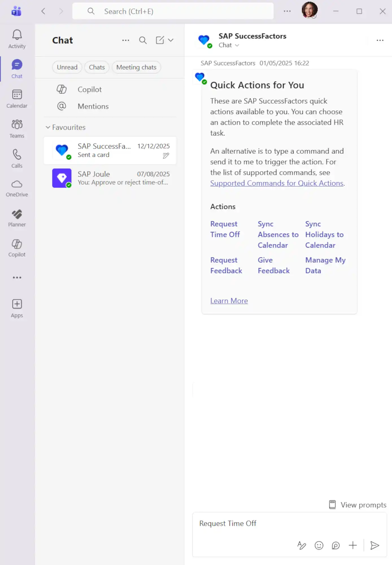Image resolution: width=392 pixels, height=565 pixels.
Task: Open the Calendar app in sidebar
Action: 17,99
